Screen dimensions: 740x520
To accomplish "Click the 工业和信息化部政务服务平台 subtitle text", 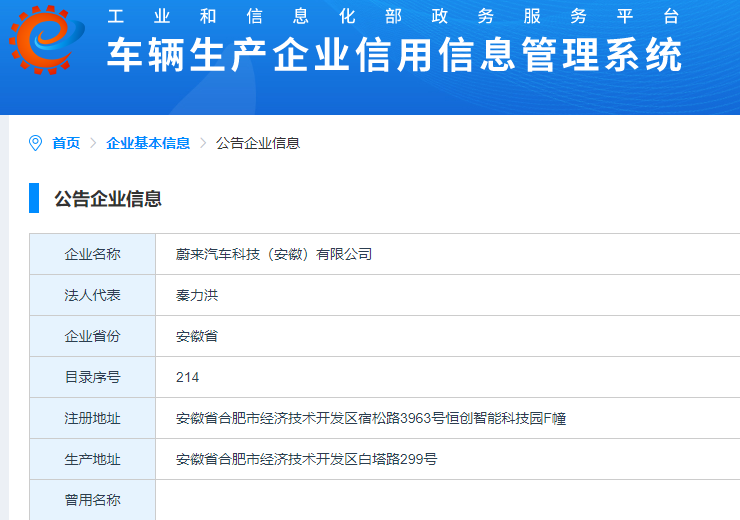I will click(394, 17).
